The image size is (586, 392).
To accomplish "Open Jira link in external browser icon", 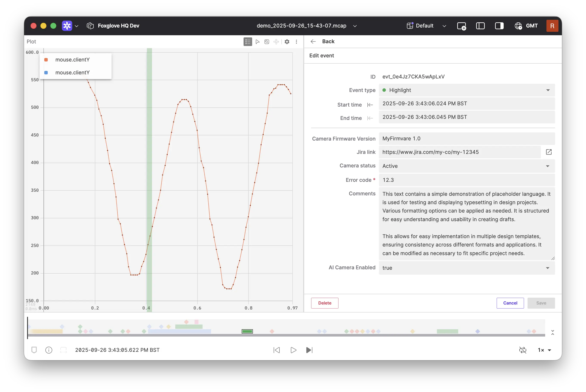I will pyautogui.click(x=549, y=152).
